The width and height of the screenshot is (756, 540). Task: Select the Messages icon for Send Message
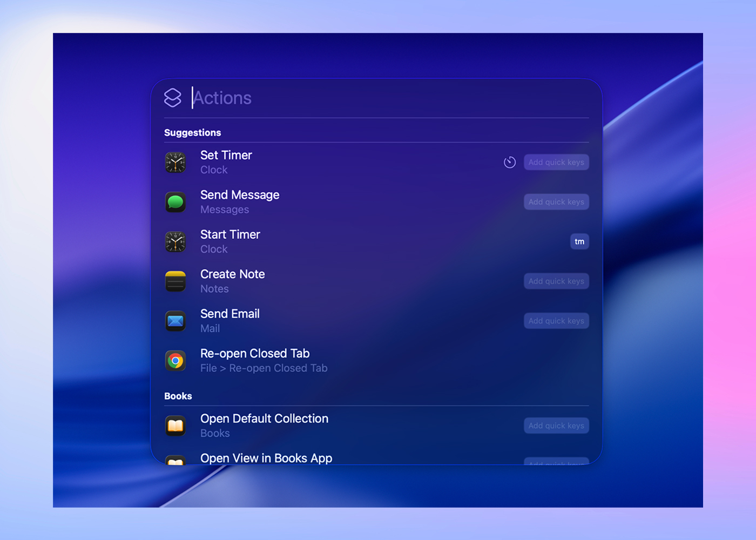tap(175, 202)
